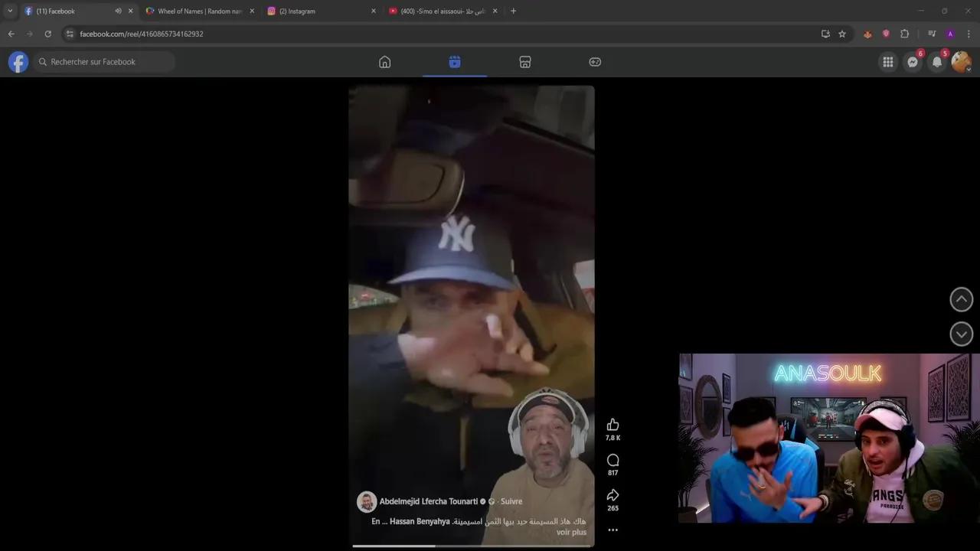
Task: Go to the next reel with down chevron
Action: [x=961, y=334]
